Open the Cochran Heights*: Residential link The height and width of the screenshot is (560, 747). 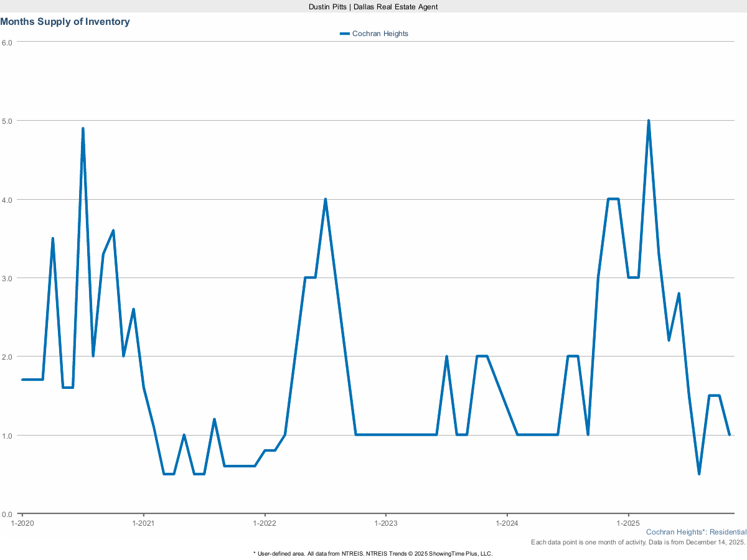pyautogui.click(x=695, y=532)
